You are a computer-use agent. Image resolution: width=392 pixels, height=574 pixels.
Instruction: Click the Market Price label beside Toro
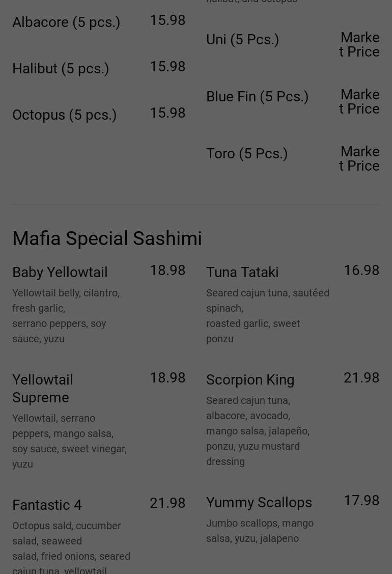359,159
